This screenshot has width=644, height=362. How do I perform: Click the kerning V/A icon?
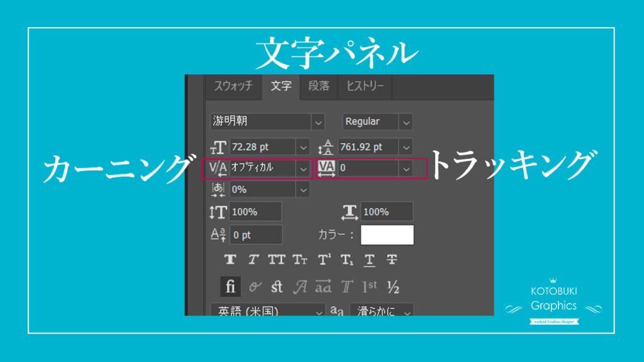tap(218, 168)
